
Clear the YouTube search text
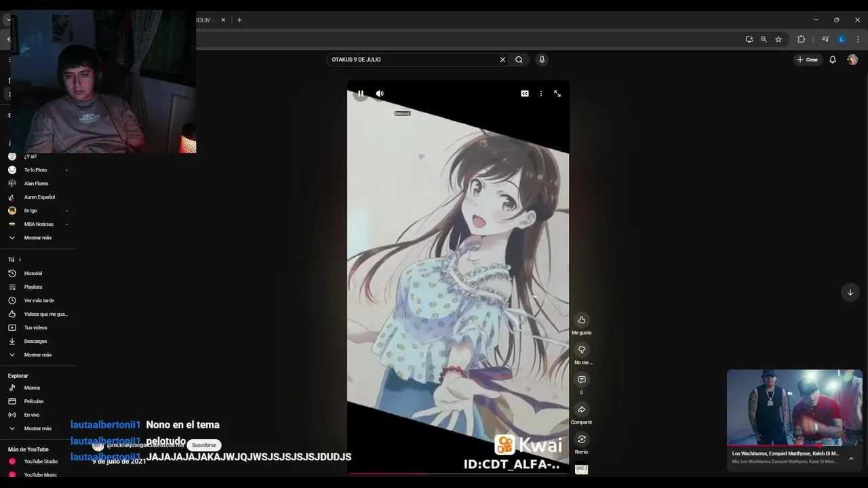click(x=502, y=60)
